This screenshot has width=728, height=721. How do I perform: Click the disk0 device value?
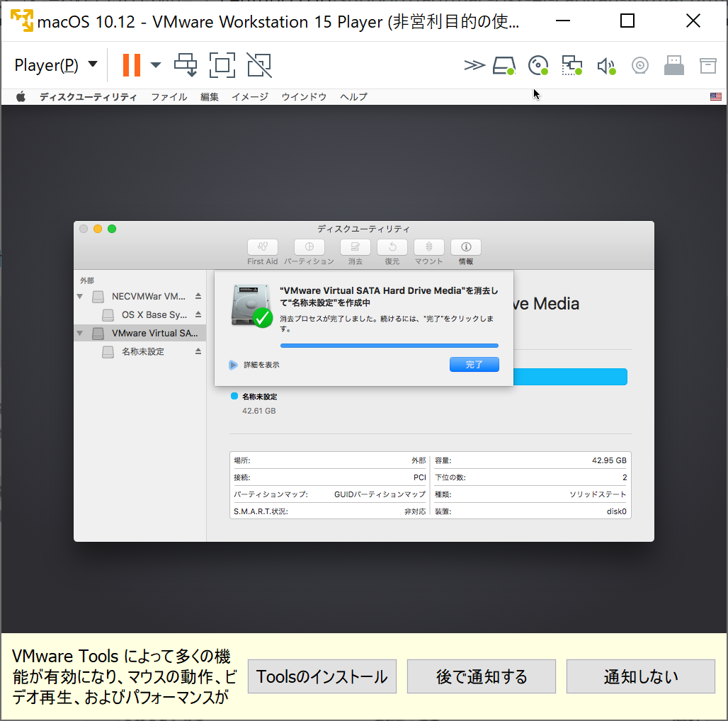click(617, 511)
